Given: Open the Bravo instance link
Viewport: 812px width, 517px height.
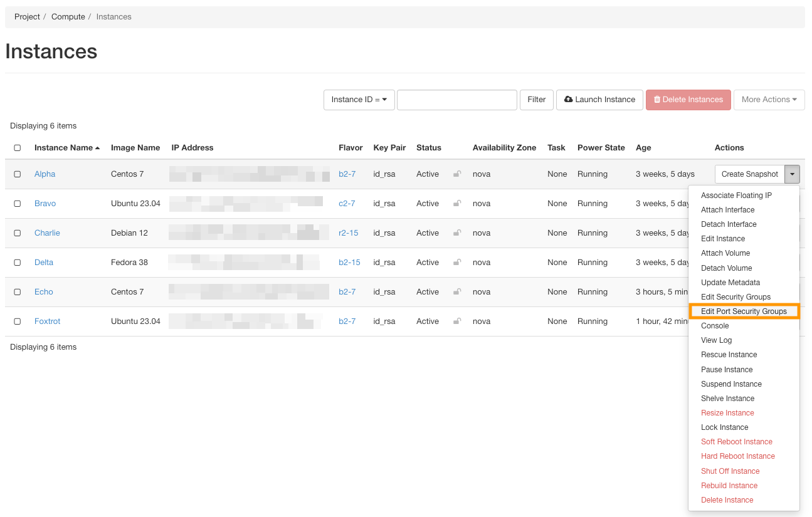Looking at the screenshot, I should pyautogui.click(x=45, y=204).
